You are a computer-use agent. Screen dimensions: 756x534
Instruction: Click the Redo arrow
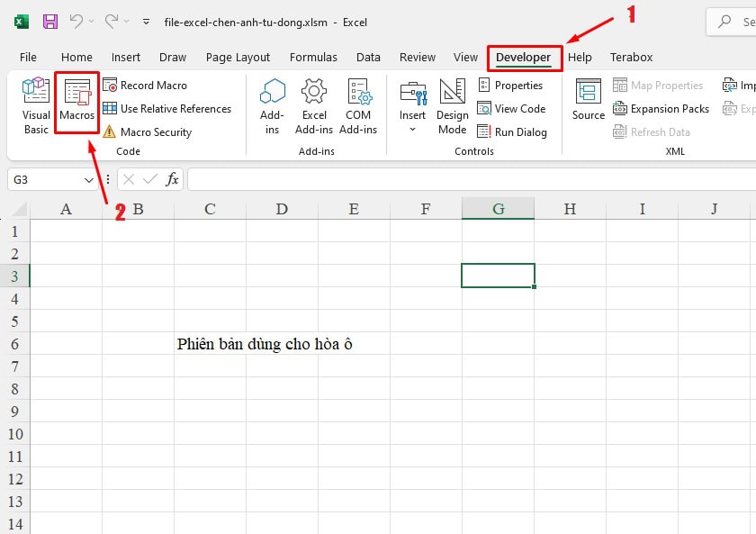click(112, 22)
